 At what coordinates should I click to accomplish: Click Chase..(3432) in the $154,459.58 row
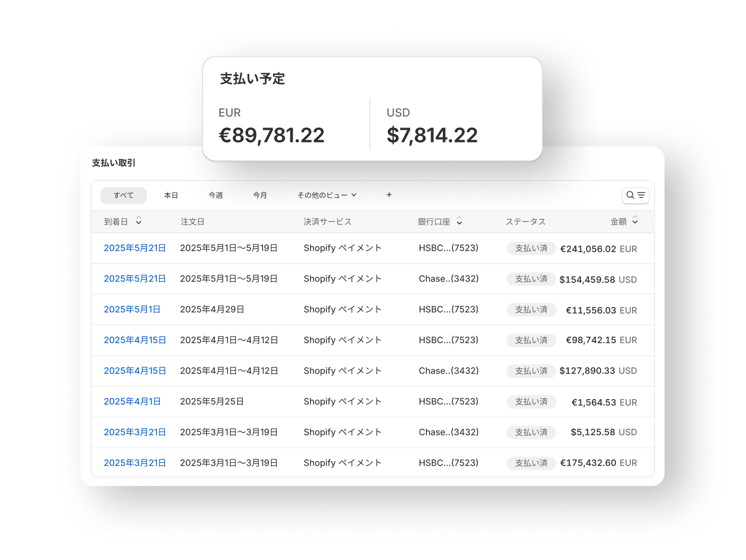click(x=449, y=279)
